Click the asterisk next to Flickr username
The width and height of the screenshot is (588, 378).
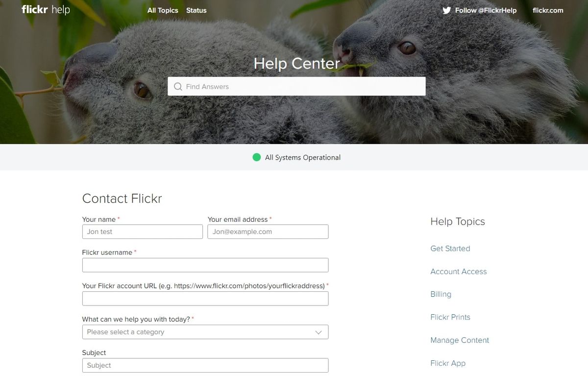(135, 251)
